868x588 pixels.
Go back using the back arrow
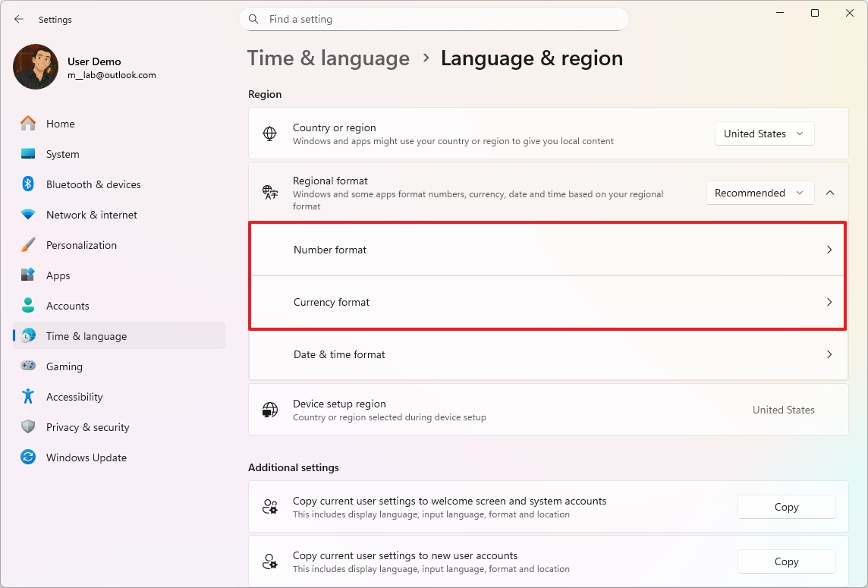pyautogui.click(x=19, y=19)
